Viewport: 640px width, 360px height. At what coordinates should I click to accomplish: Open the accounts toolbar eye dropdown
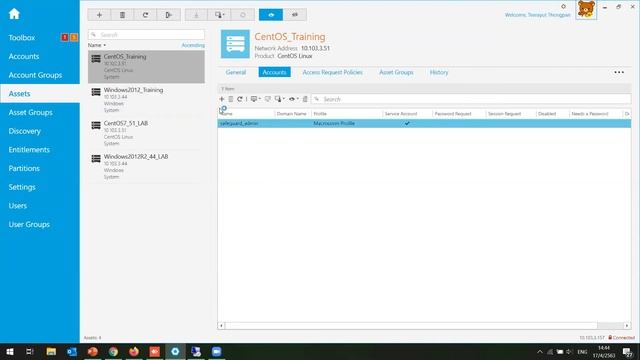click(x=293, y=99)
